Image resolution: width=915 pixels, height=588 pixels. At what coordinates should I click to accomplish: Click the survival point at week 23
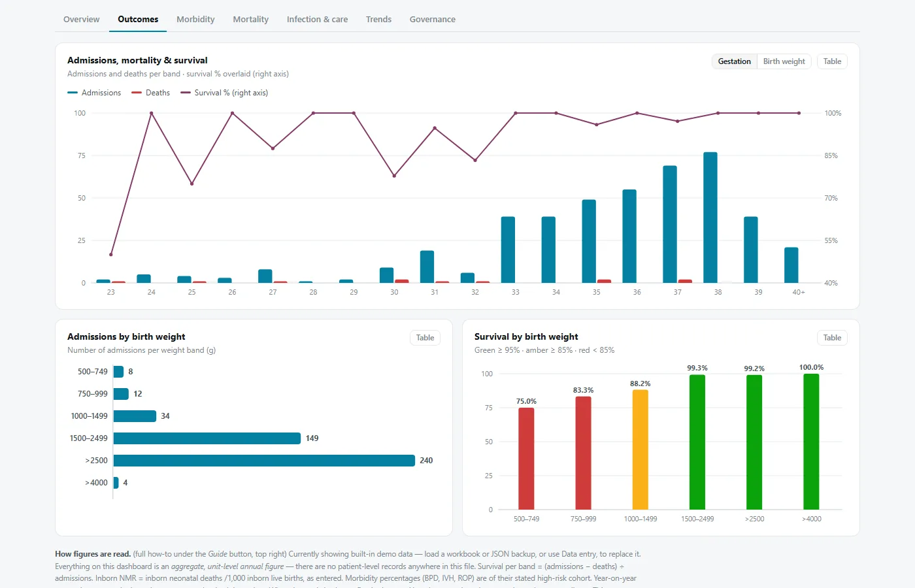(111, 255)
